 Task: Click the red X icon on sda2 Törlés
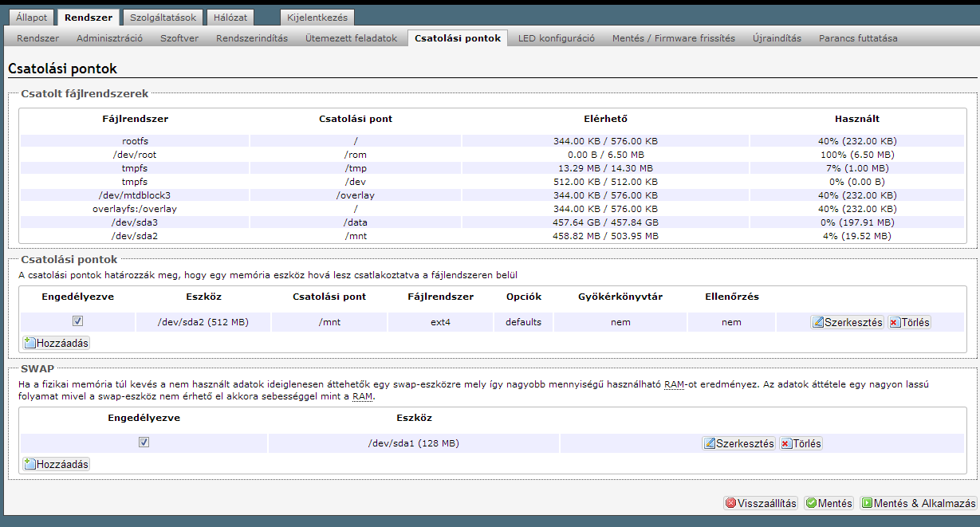[x=895, y=323]
